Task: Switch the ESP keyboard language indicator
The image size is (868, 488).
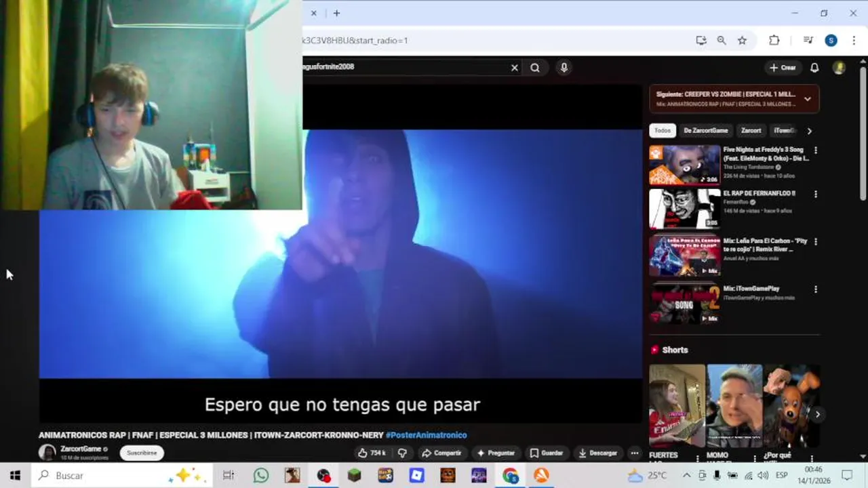Action: pyautogui.click(x=781, y=475)
